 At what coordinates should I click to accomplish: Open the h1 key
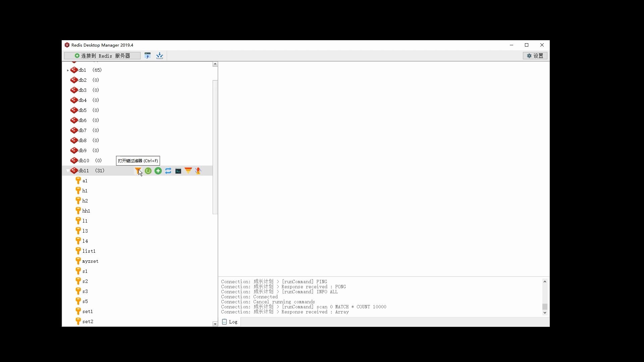click(x=85, y=191)
